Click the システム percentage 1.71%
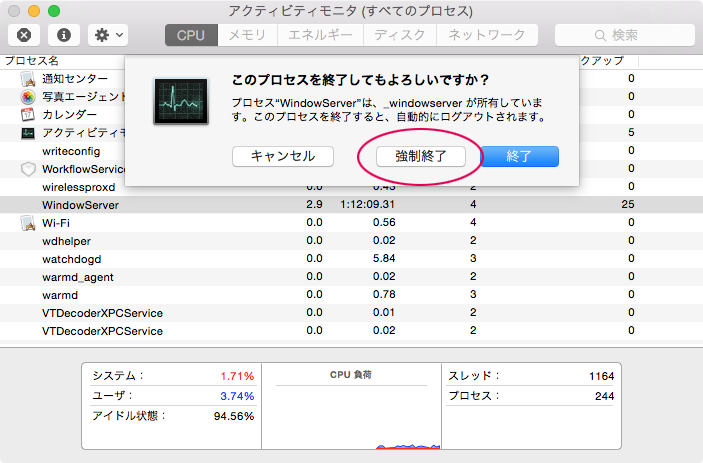 237,376
